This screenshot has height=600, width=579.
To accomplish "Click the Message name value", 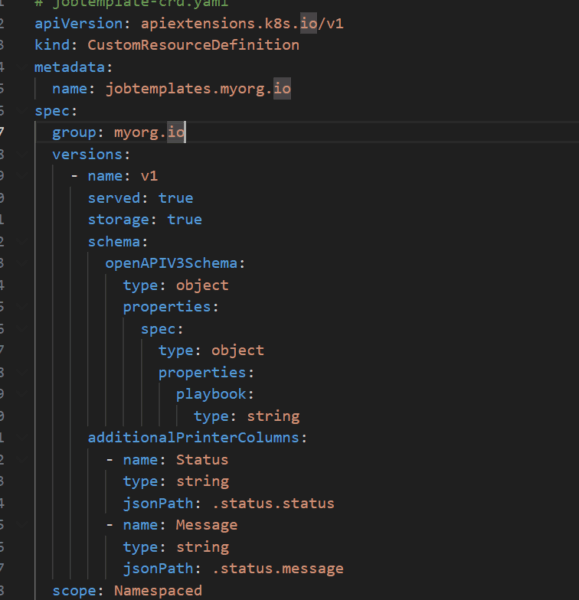I will coord(207,525).
